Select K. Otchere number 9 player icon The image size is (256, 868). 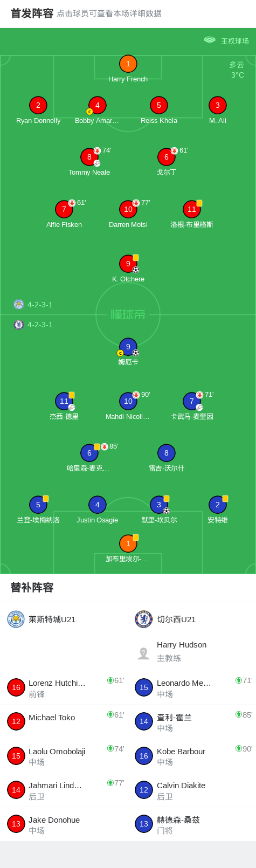pyautogui.click(x=128, y=264)
